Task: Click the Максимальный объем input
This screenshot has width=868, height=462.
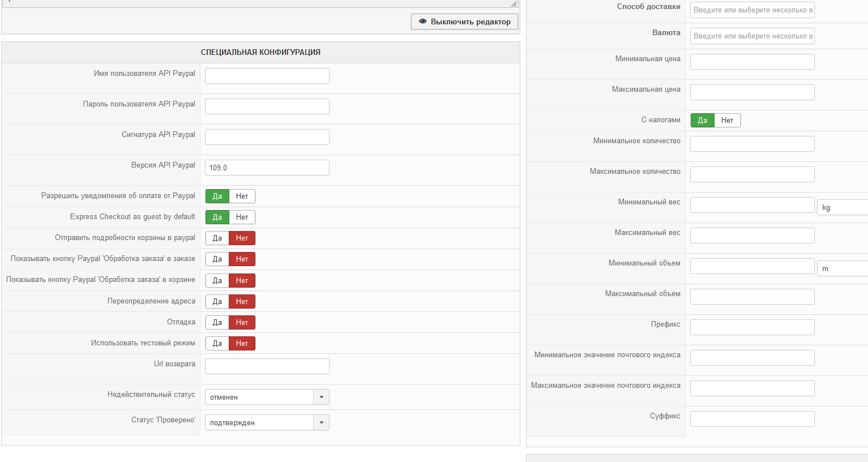Action: 752,297
